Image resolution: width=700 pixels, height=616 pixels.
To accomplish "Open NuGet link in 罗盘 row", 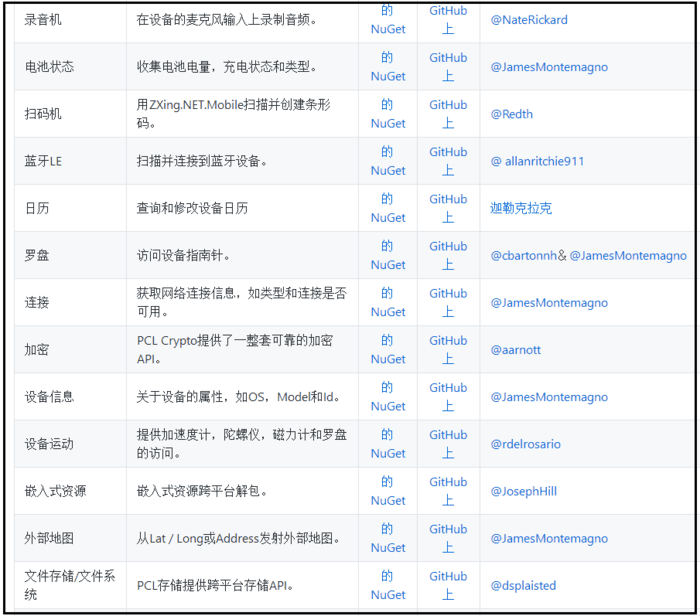I will pyautogui.click(x=388, y=255).
